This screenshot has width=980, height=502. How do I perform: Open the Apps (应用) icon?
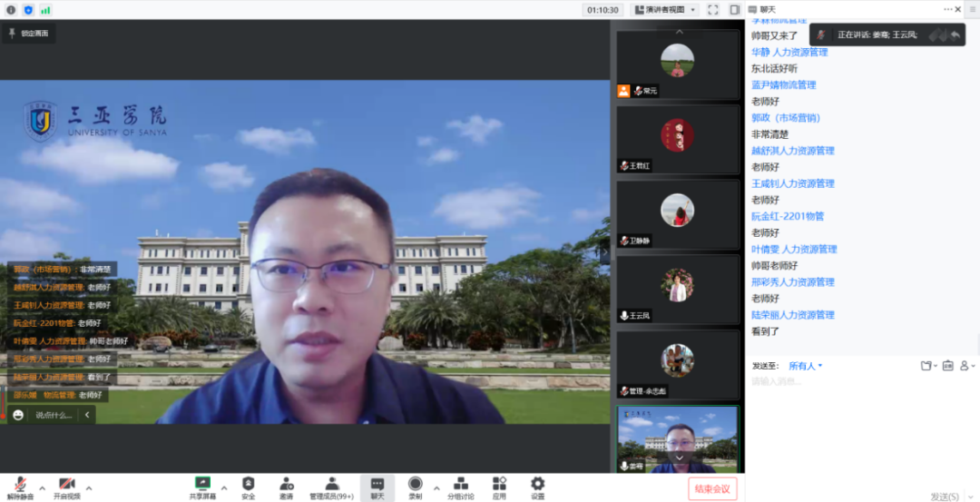point(499,487)
